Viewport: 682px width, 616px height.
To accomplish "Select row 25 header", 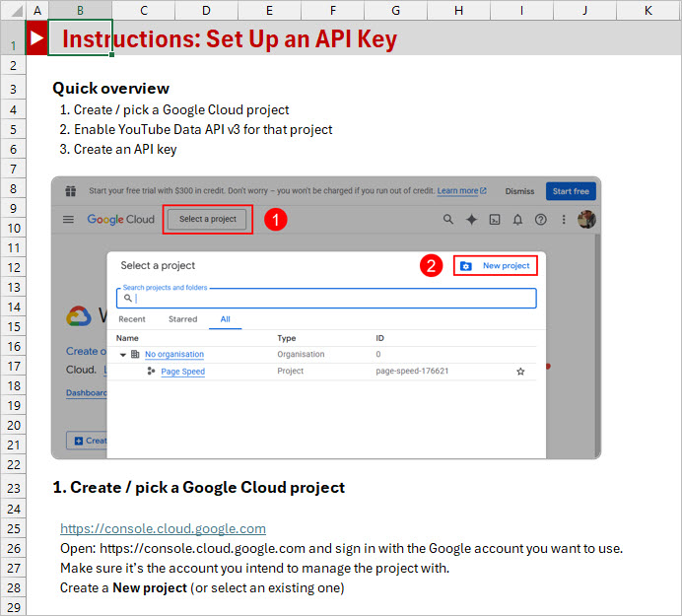I will 14,528.
